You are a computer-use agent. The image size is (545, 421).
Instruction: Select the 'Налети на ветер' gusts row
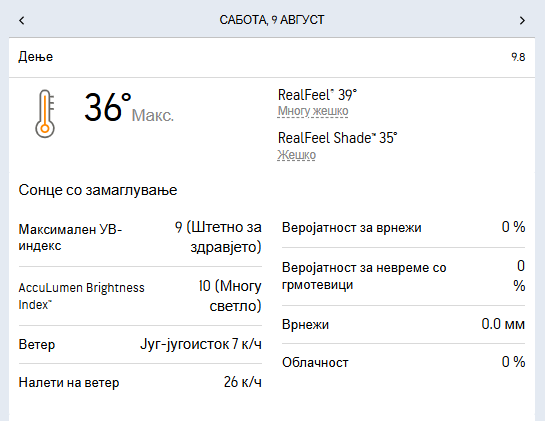tap(140, 382)
